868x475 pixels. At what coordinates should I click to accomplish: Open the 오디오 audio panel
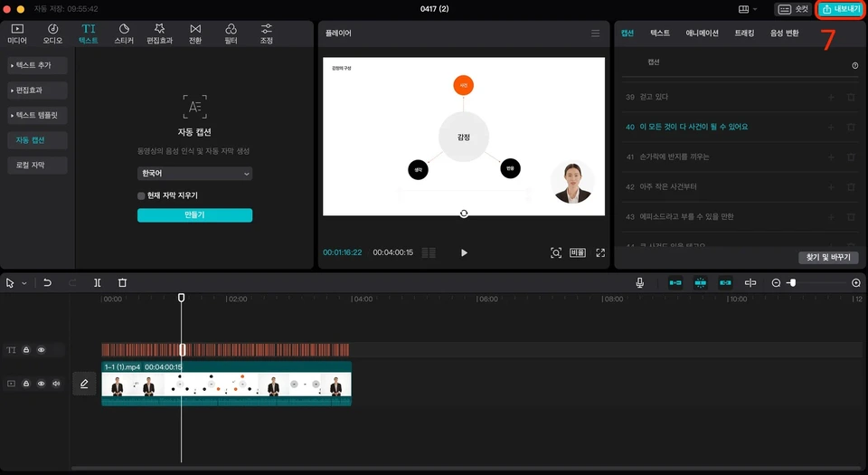click(52, 33)
